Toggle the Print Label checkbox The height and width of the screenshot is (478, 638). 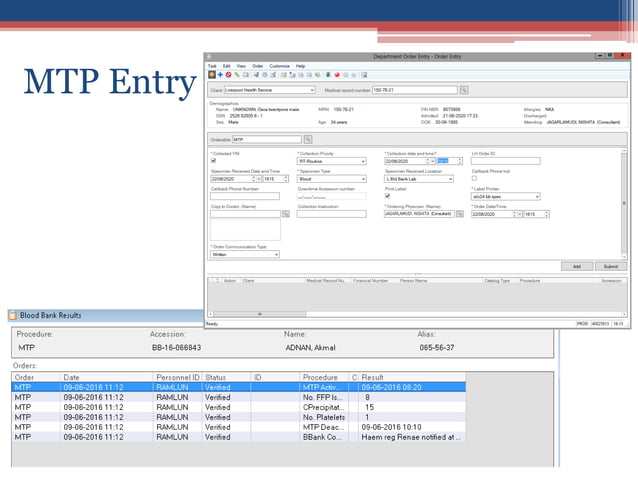tap(388, 196)
